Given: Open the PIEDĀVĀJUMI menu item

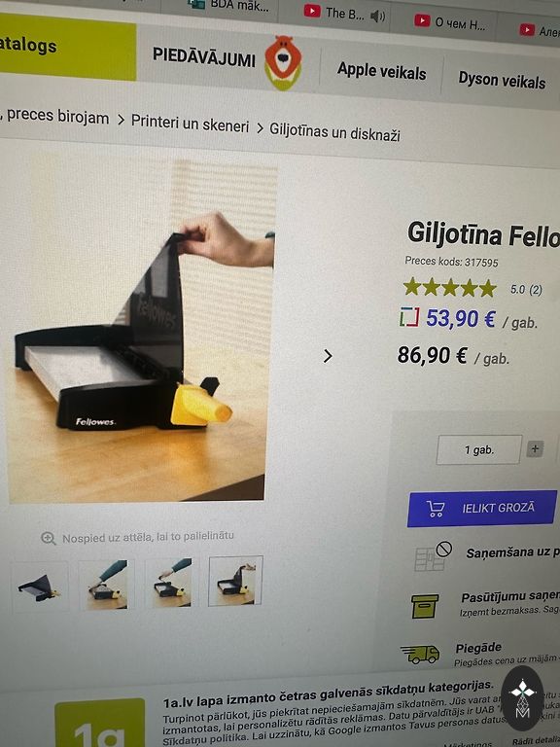Looking at the screenshot, I should 204,57.
